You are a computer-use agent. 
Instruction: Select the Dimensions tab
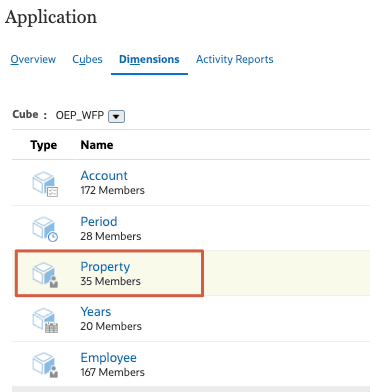pos(149,59)
